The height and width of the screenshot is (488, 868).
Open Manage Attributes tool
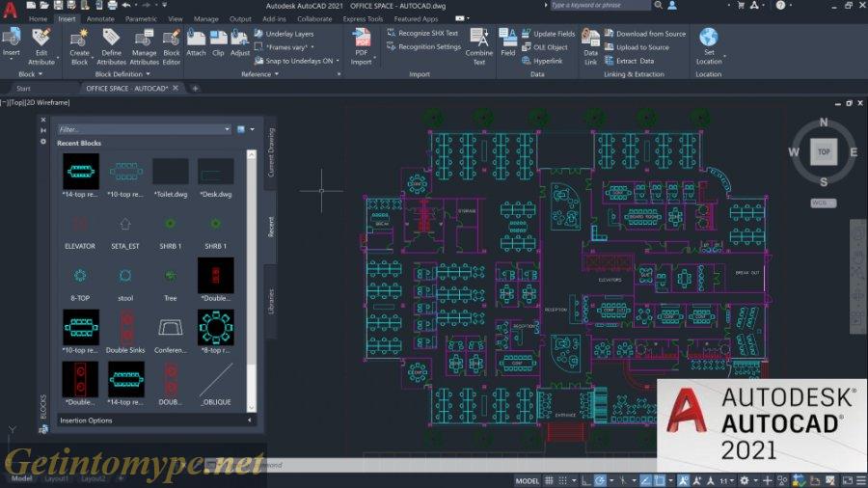tap(145, 47)
